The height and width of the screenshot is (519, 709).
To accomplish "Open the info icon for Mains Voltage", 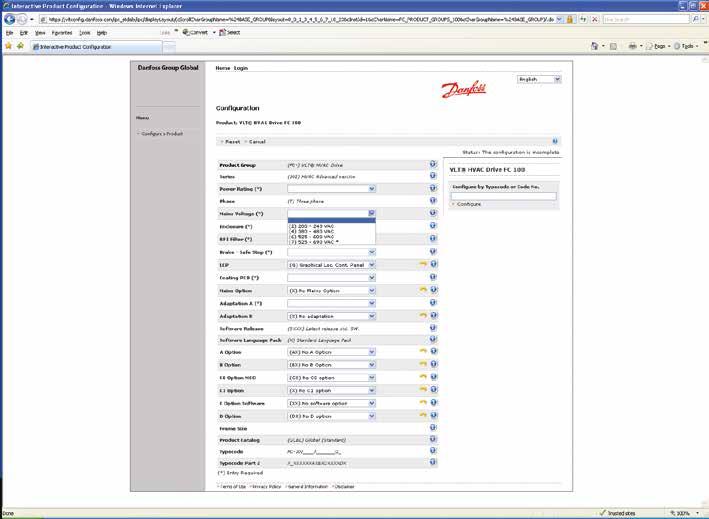I will pos(433,213).
